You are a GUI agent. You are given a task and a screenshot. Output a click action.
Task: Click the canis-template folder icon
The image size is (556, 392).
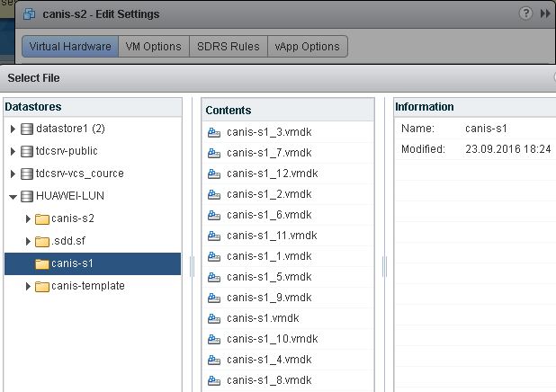(x=42, y=286)
